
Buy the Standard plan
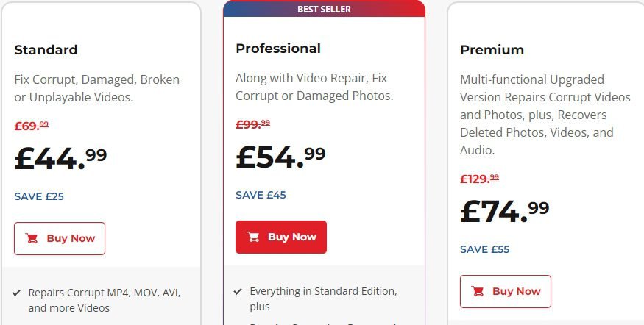coord(60,238)
